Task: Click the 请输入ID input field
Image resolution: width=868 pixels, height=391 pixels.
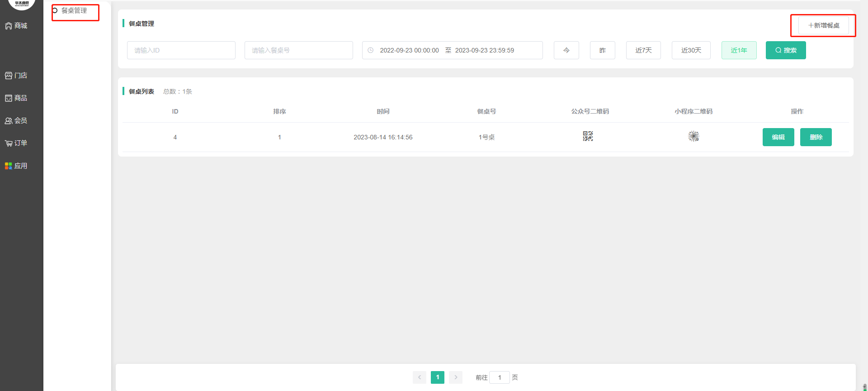Action: (181, 50)
